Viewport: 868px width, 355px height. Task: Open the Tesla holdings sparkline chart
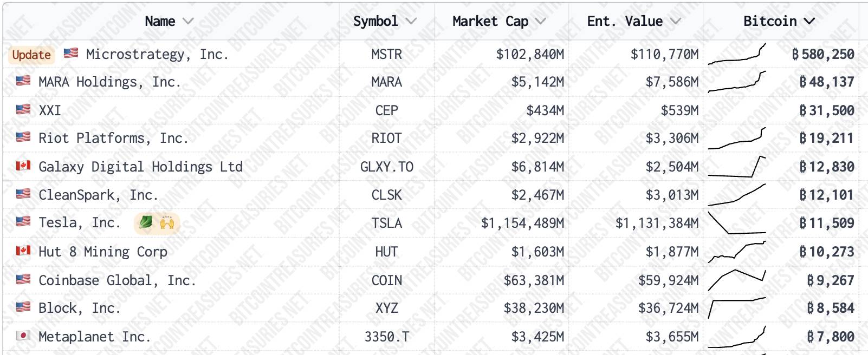click(x=737, y=223)
